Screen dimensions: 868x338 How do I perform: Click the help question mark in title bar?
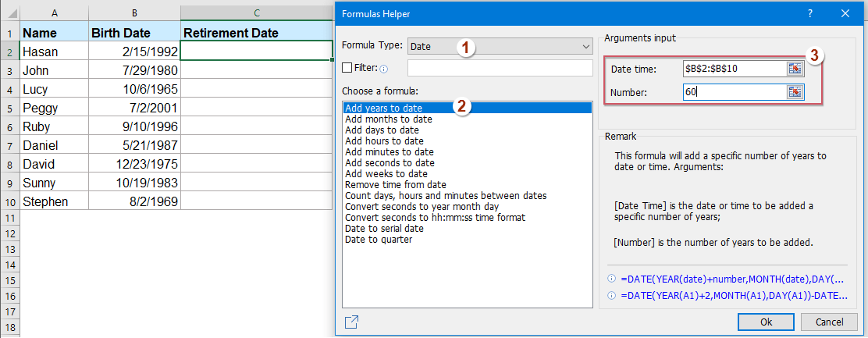coord(812,13)
